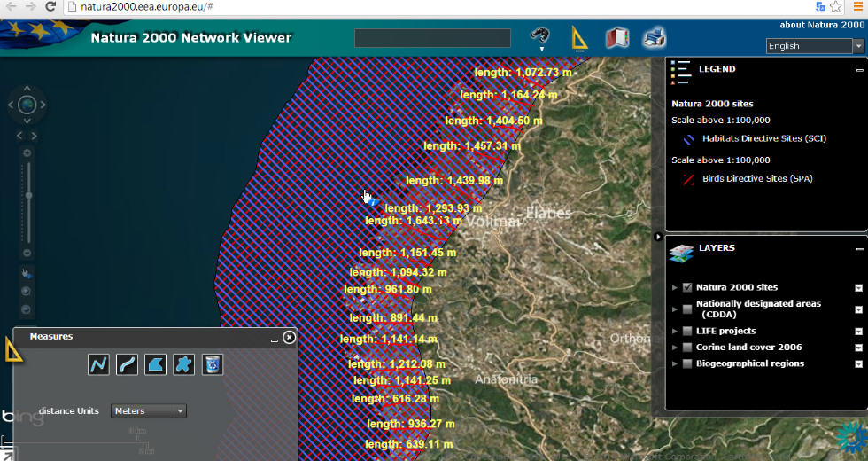Delete measurements with the trash bin icon

(x=212, y=364)
